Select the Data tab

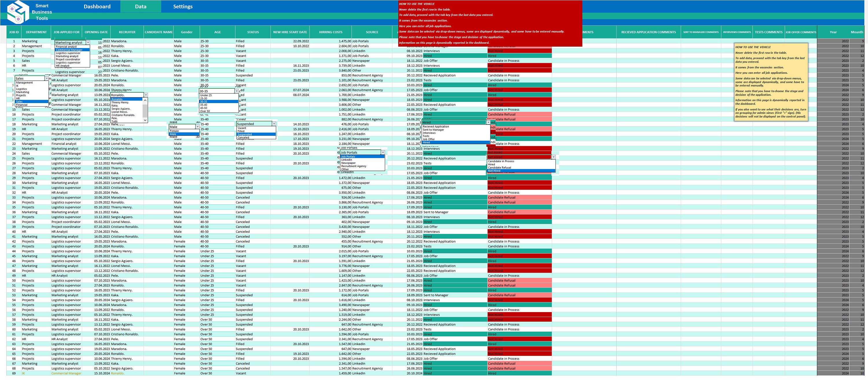(x=141, y=6)
